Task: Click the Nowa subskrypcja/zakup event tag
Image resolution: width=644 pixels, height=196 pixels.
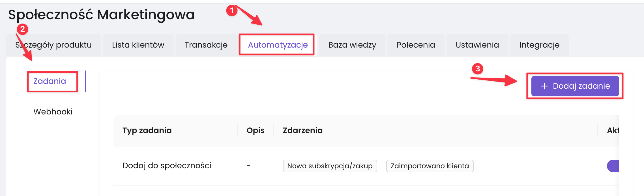Action: tap(330, 166)
